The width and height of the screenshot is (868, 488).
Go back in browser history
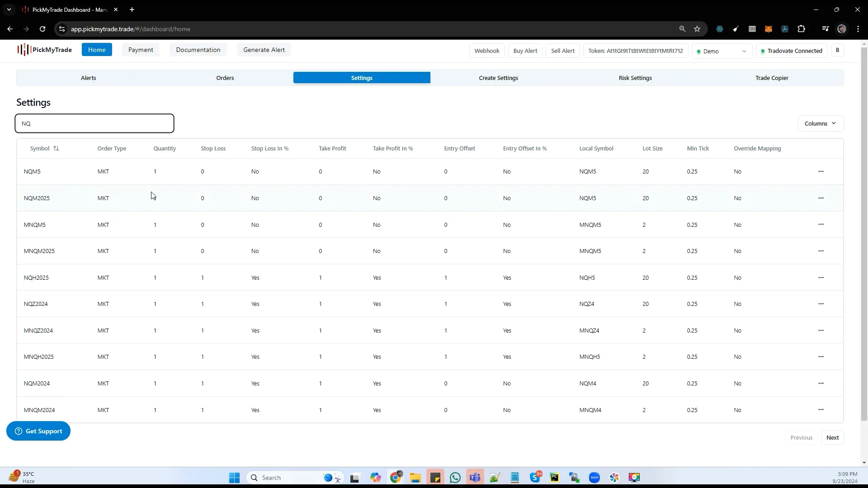pyautogui.click(x=10, y=29)
